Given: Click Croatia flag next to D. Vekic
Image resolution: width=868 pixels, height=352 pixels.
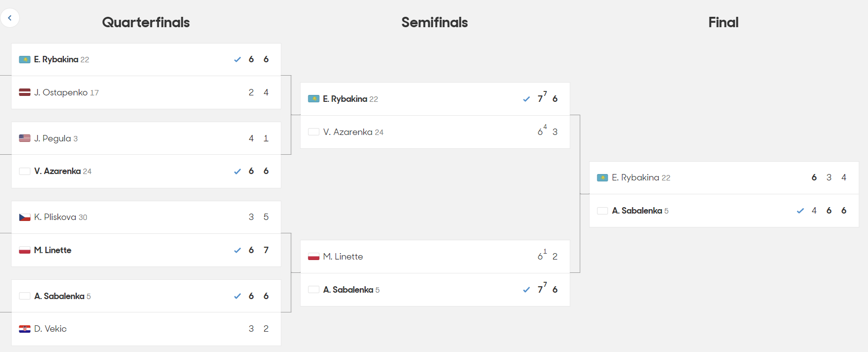Looking at the screenshot, I should coord(25,329).
